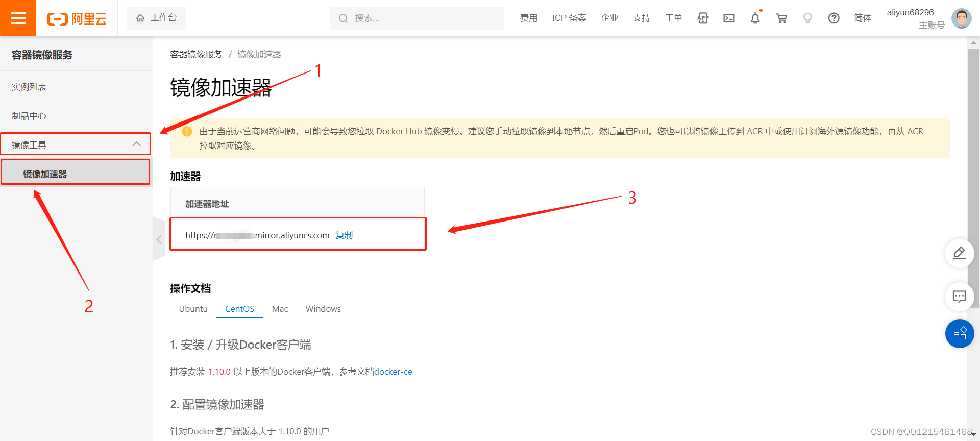980x441 pixels.
Task: Switch to the Windows tab
Action: click(323, 309)
